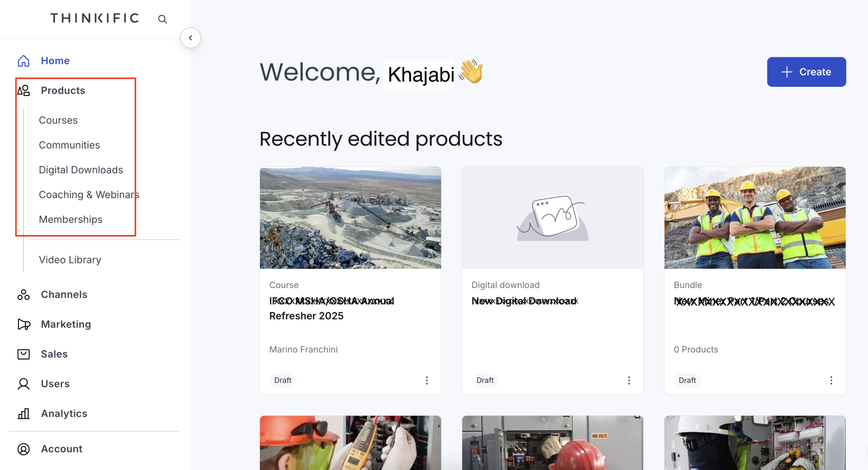This screenshot has width=868, height=470.
Task: Click the search magnifier icon
Action: pyautogui.click(x=162, y=19)
